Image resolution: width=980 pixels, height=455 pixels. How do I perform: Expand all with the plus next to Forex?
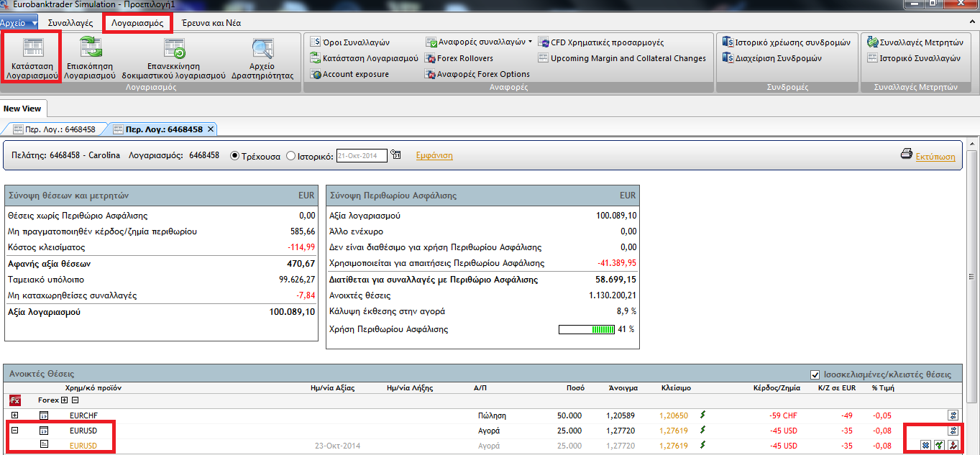(x=64, y=400)
